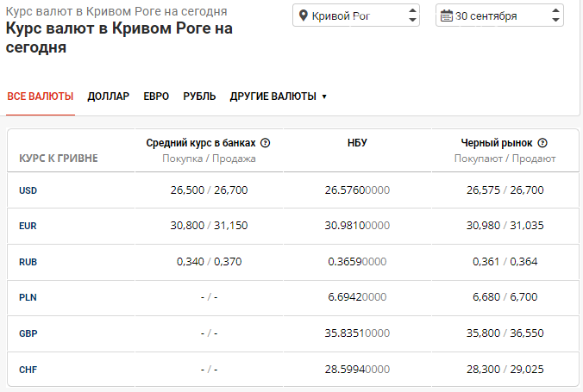The width and height of the screenshot is (583, 392).
Task: Switch to the Евро tab
Action: [x=156, y=96]
